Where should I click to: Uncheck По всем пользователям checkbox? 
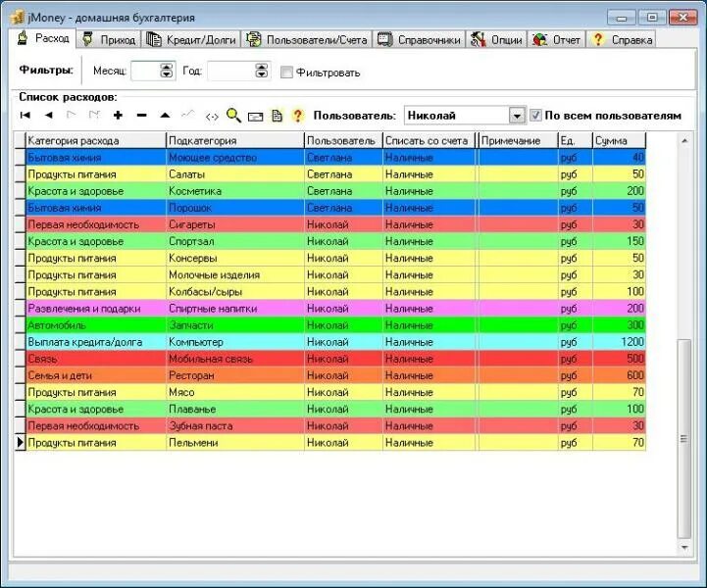coord(535,116)
